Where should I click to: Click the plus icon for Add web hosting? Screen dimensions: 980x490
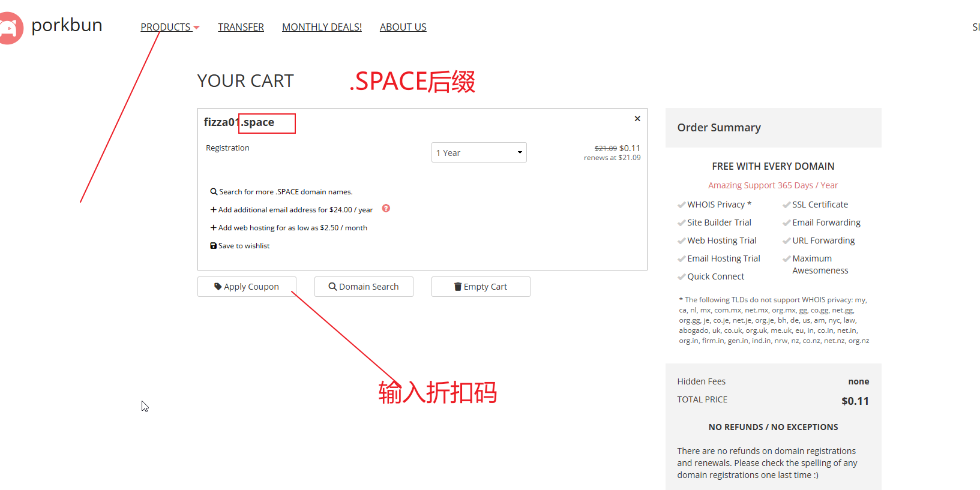[213, 228]
